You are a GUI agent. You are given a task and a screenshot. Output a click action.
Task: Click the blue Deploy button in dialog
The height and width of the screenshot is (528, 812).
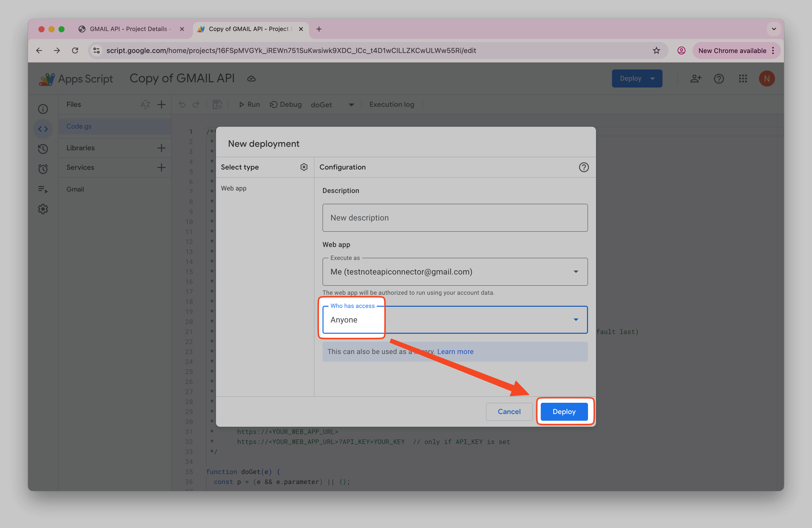pyautogui.click(x=564, y=412)
